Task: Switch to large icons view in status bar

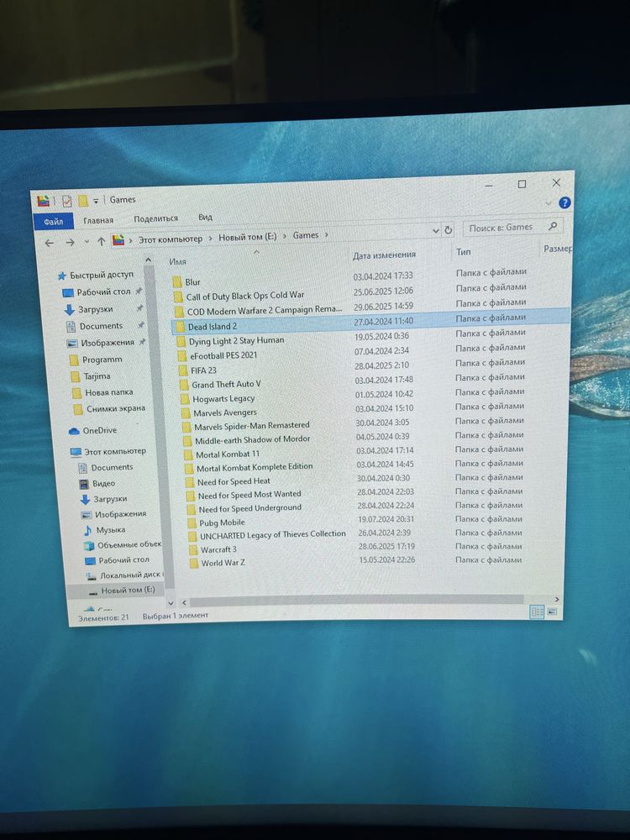Action: tap(552, 612)
